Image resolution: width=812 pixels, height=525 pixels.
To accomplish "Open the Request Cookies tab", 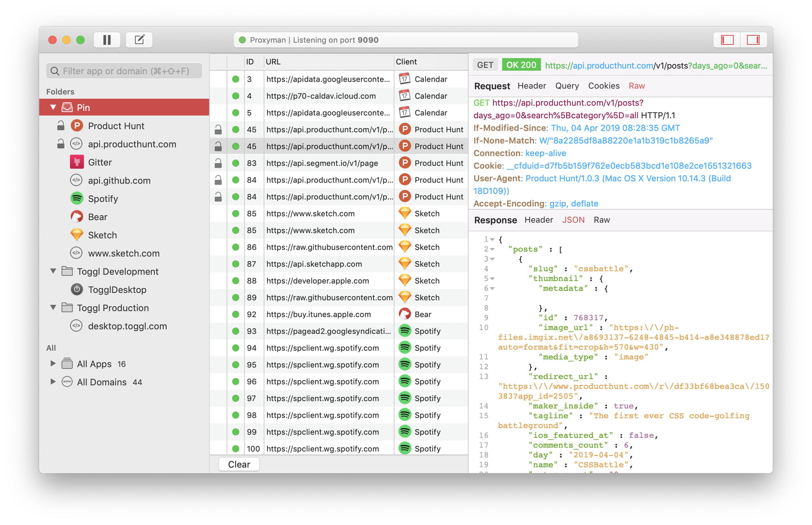I will click(x=603, y=86).
